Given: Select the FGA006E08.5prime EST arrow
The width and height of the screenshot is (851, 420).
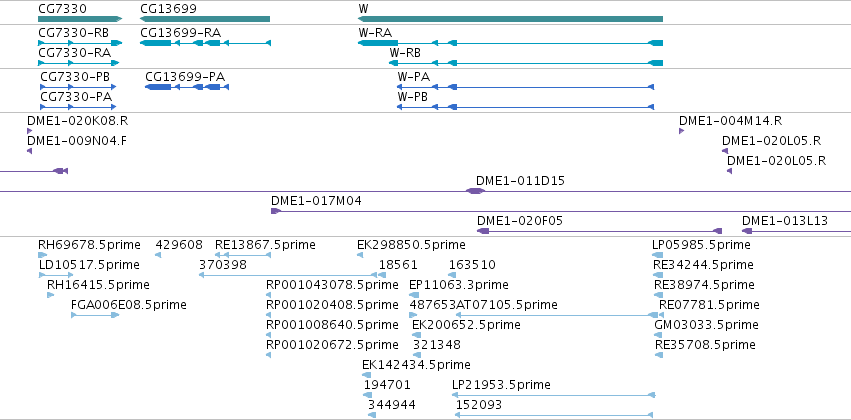Looking at the screenshot, I should click(x=95, y=315).
